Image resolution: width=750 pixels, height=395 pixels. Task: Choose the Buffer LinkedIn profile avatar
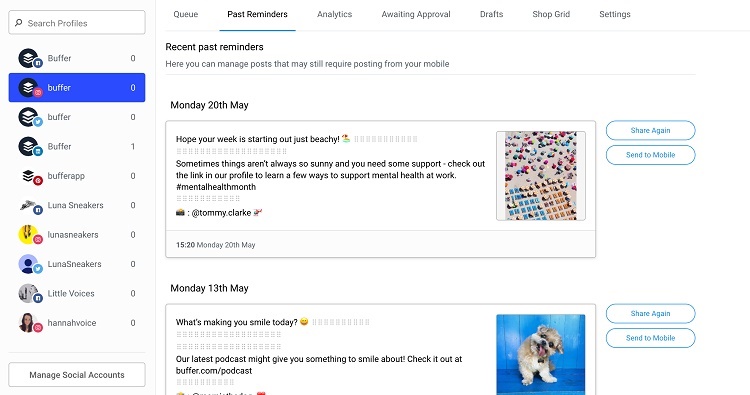point(30,146)
